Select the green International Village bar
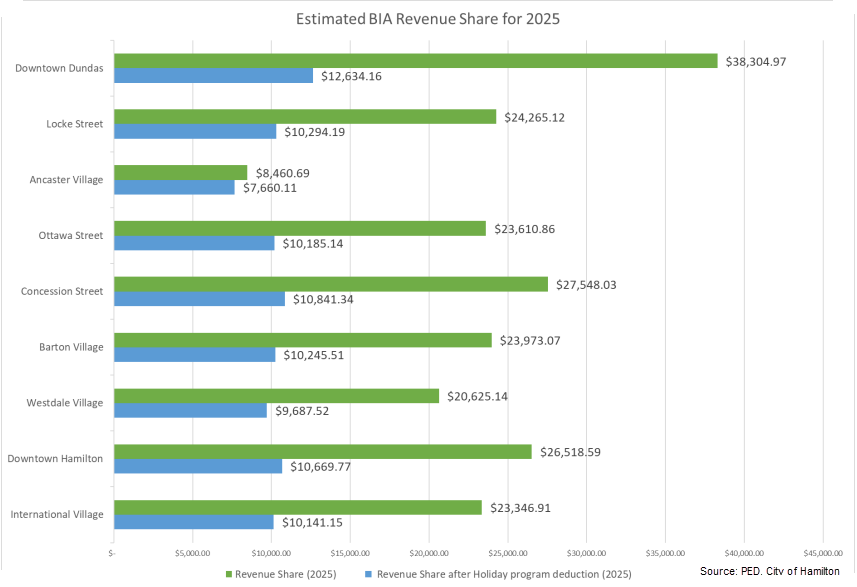The image size is (857, 587). coord(298,508)
